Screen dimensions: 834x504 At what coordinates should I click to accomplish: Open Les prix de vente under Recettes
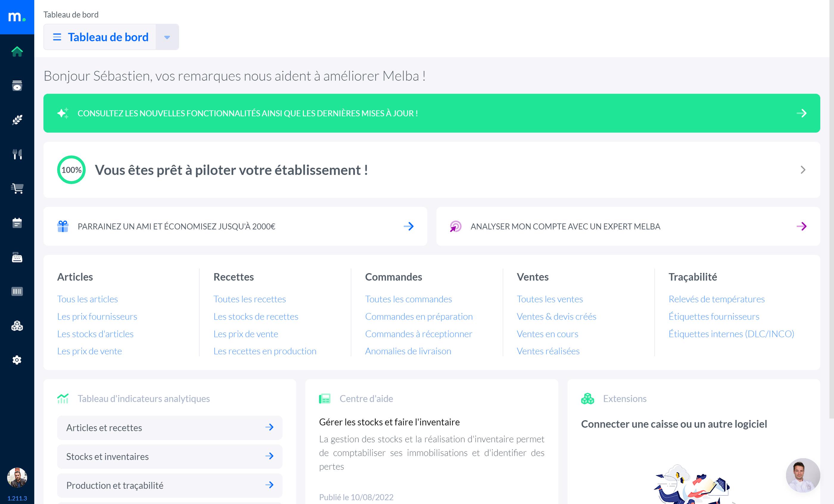point(246,334)
